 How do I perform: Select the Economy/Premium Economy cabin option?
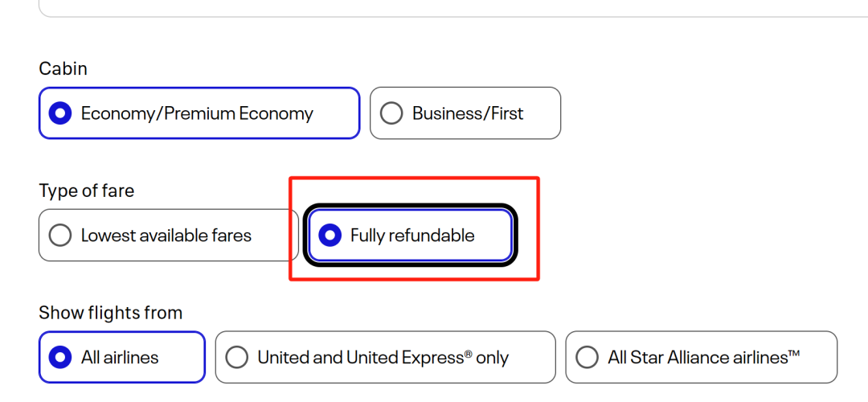coord(199,113)
